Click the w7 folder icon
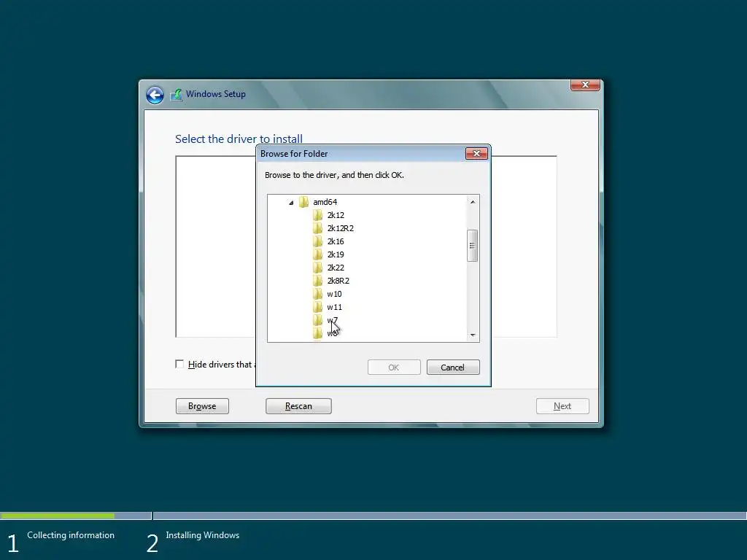The width and height of the screenshot is (747, 560). pos(318,320)
